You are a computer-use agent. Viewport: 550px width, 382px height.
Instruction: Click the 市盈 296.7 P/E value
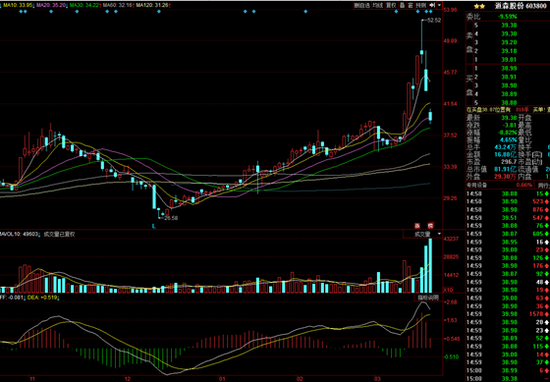tap(509, 161)
